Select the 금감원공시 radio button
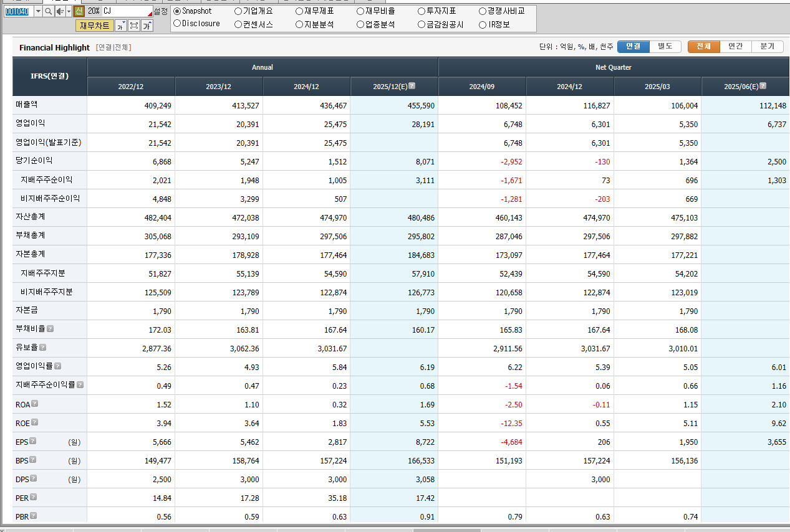 [421, 24]
